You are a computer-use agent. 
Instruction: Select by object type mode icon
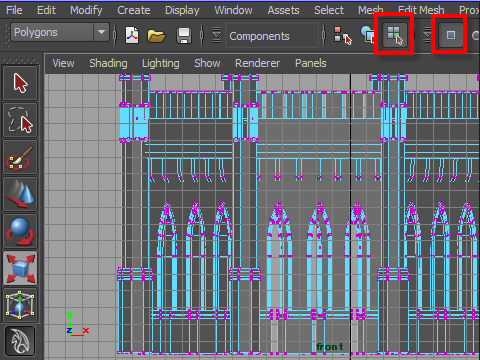point(368,35)
